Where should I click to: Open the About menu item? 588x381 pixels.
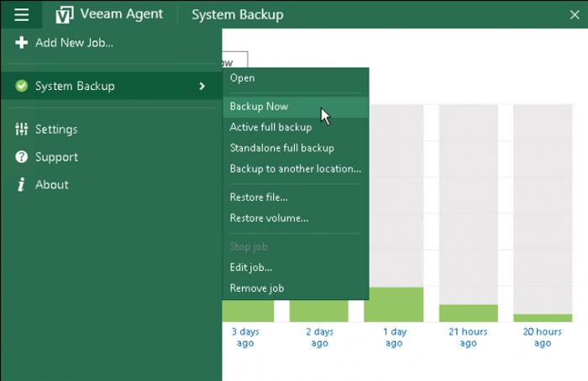pyautogui.click(x=111, y=185)
